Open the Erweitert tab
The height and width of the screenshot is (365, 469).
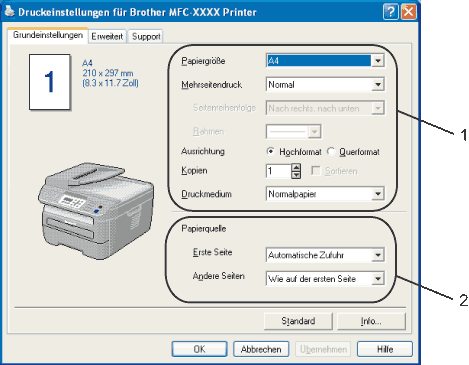[x=107, y=36]
